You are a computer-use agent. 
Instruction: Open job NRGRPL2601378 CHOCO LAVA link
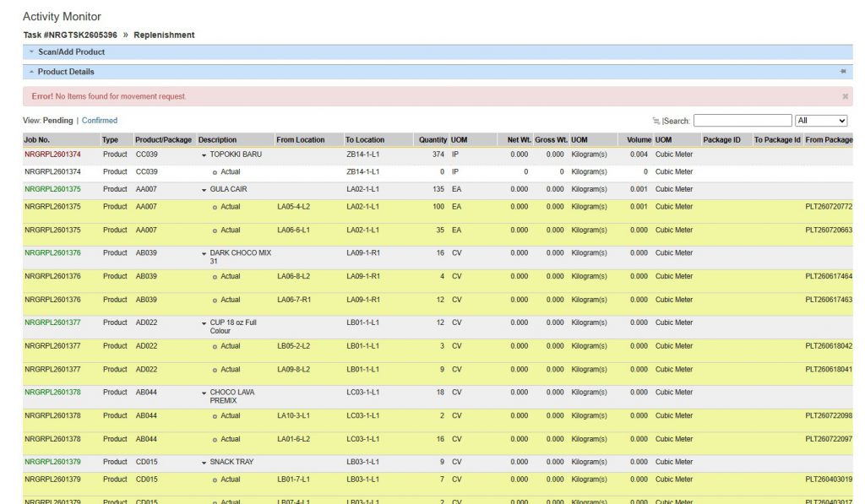pyautogui.click(x=52, y=392)
